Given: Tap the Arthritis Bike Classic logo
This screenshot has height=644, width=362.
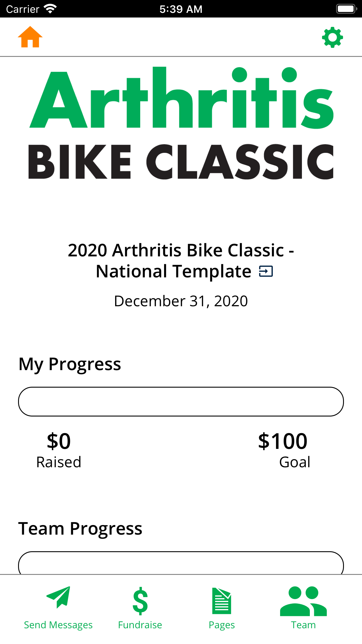Looking at the screenshot, I should click(181, 123).
